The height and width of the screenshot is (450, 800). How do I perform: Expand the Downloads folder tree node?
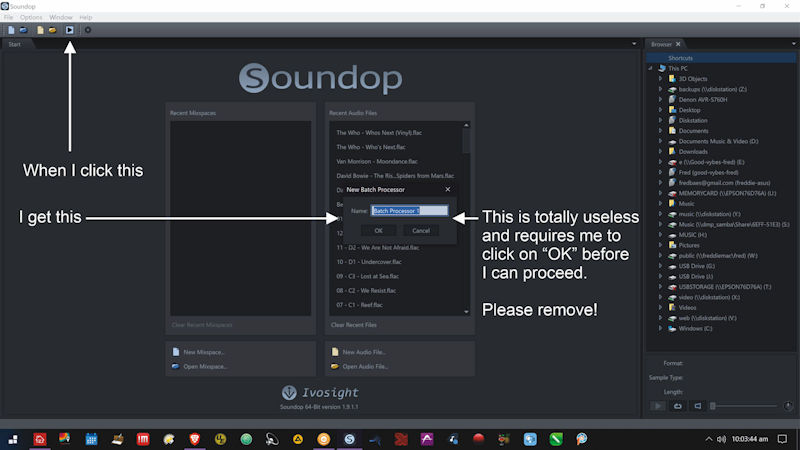point(661,152)
